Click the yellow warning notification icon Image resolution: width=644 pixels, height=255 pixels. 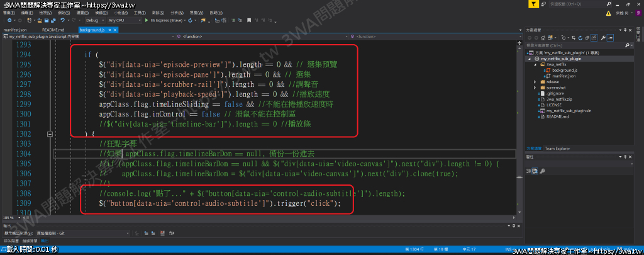pos(608,12)
